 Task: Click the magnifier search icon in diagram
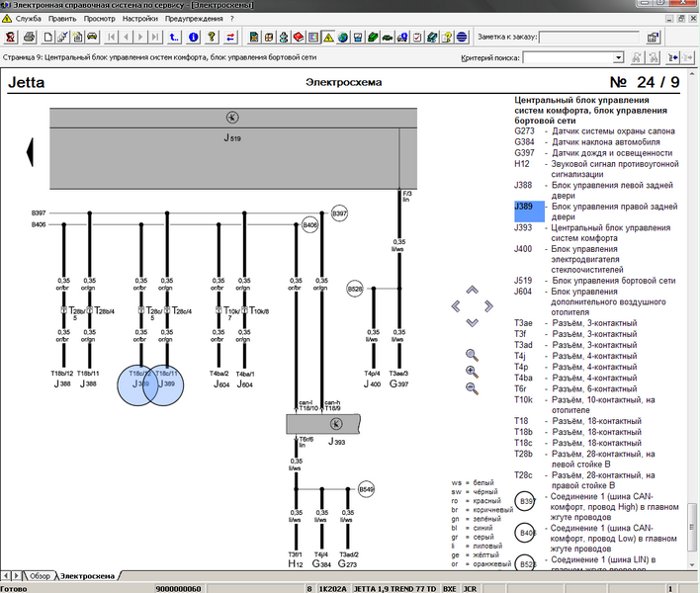(x=472, y=355)
